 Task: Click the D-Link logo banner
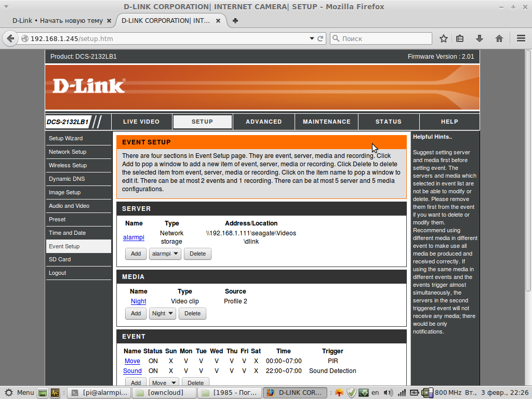coord(262,87)
